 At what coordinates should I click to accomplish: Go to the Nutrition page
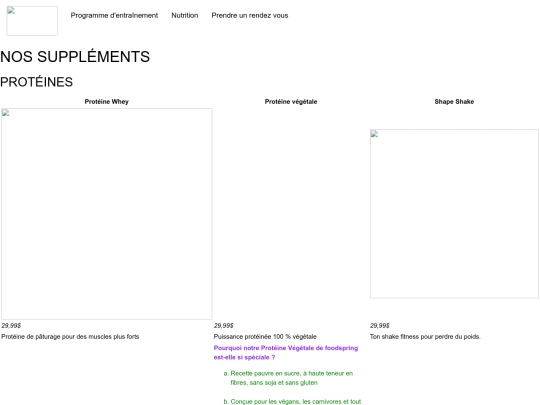185,15
